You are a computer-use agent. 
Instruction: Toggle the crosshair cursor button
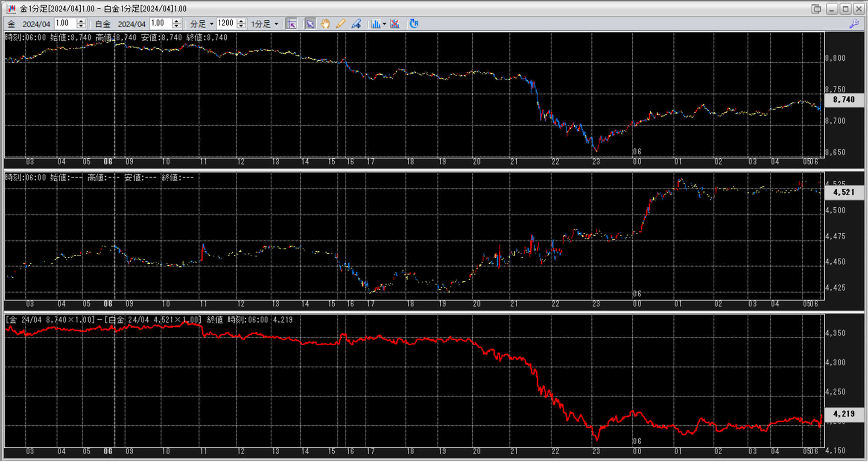pyautogui.click(x=291, y=24)
